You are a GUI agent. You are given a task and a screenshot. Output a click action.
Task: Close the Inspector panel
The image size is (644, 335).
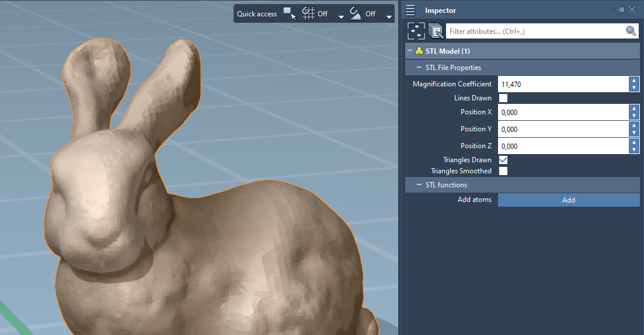pos(632,10)
